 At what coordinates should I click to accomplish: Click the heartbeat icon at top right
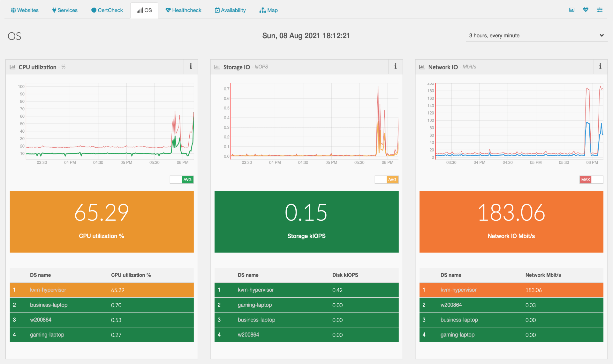586,10
